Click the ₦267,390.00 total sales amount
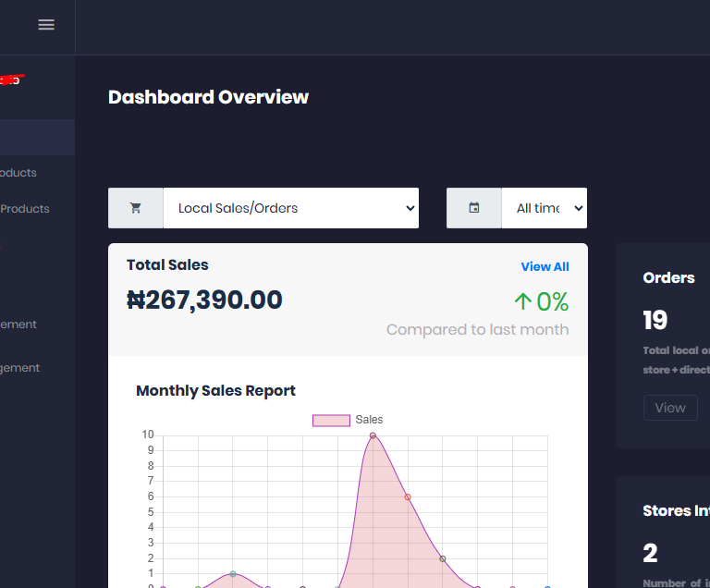Viewport: 710px width, 588px height. [204, 300]
